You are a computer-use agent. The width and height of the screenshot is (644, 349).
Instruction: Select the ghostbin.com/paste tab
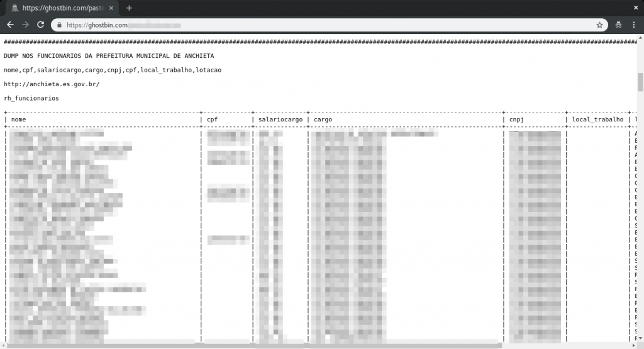62,8
